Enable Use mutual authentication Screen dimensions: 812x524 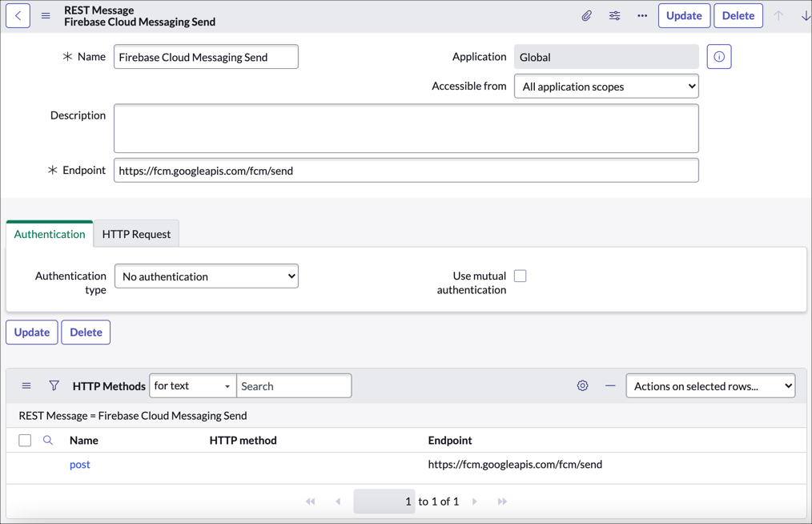point(520,275)
